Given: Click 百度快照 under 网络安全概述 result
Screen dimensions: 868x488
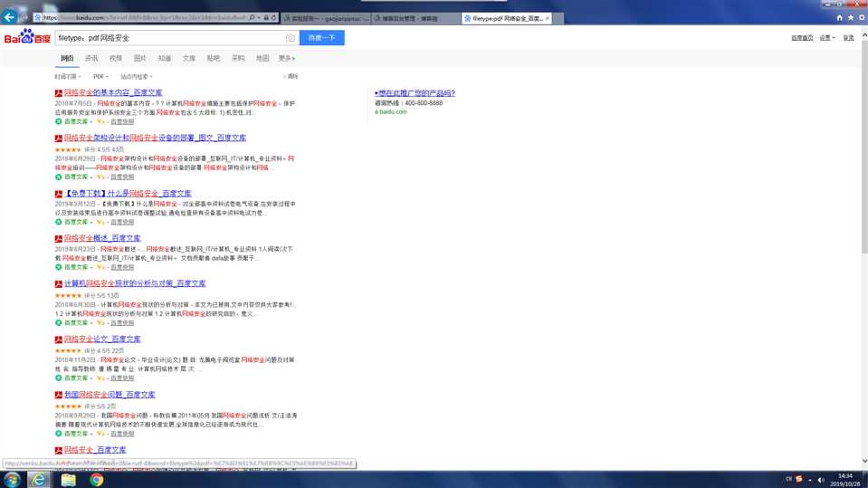Looking at the screenshot, I should click(122, 267).
